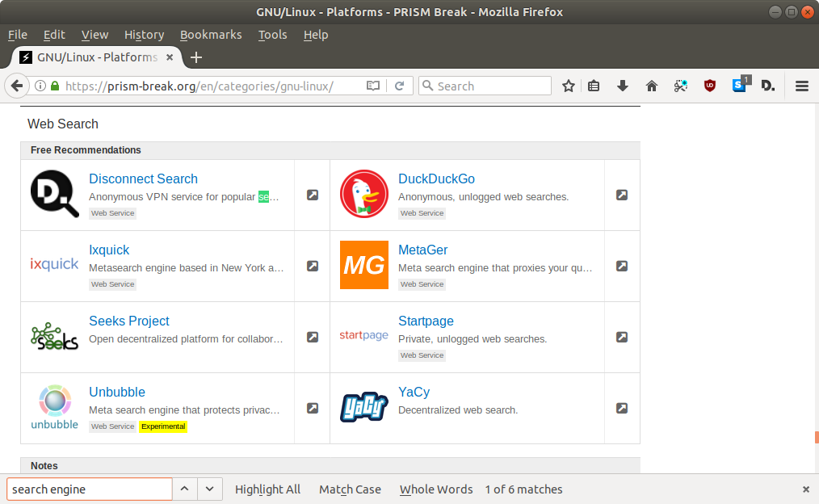Go to home page via house icon
The image size is (819, 504).
(651, 86)
